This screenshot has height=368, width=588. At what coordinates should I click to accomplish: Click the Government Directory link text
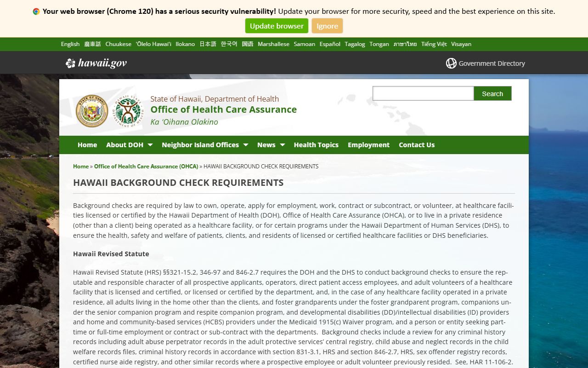[x=492, y=63]
